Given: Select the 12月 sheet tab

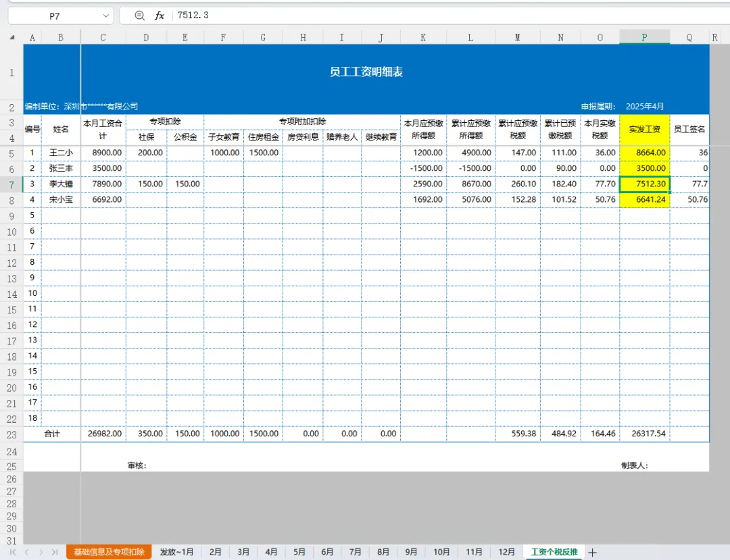Looking at the screenshot, I should coord(506,552).
